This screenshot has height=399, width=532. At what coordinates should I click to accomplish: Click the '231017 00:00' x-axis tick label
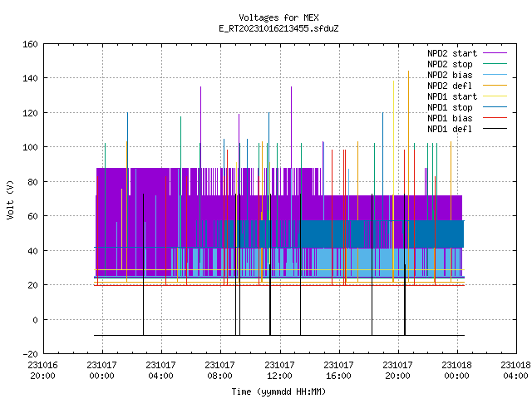(101, 371)
